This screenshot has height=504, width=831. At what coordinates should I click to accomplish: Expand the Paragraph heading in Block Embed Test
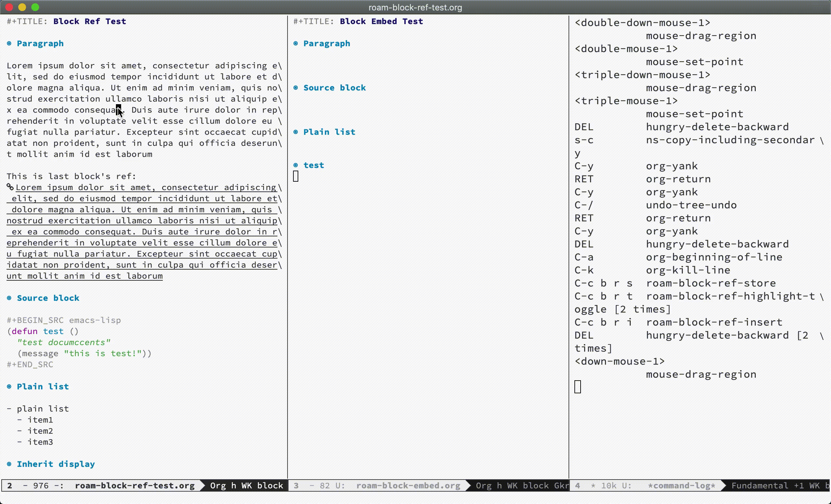point(327,44)
